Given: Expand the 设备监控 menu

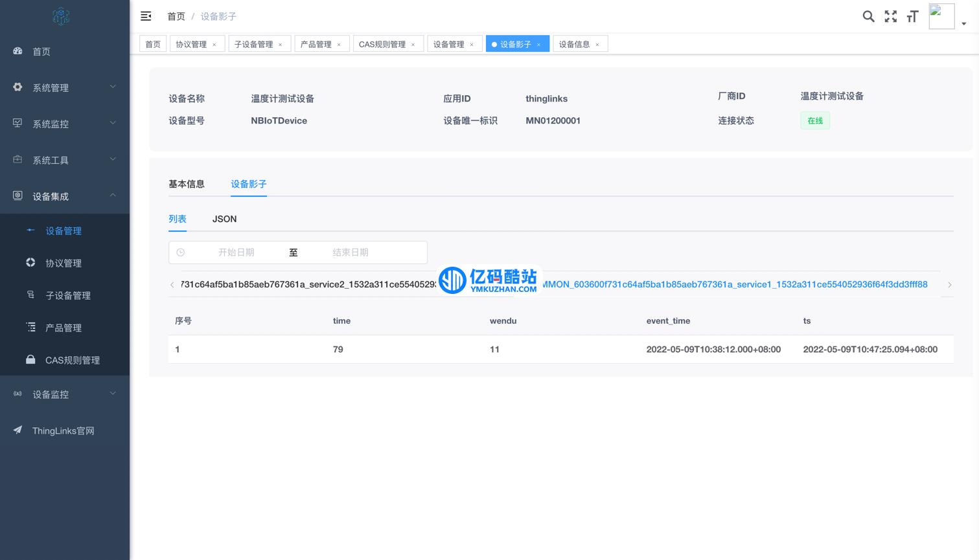Looking at the screenshot, I should point(65,394).
